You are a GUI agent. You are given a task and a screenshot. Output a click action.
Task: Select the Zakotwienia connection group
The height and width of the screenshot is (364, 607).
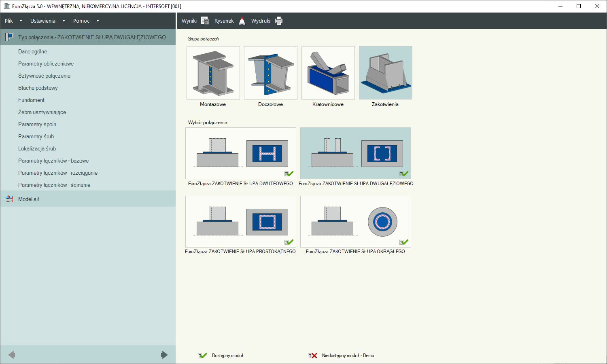click(386, 73)
